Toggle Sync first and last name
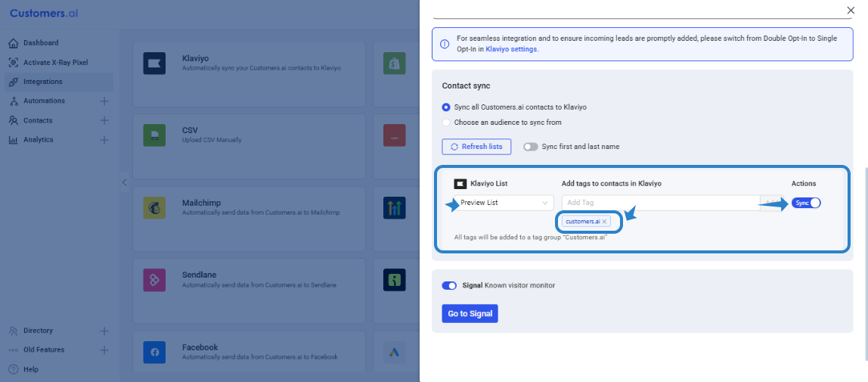The image size is (868, 382). (531, 147)
